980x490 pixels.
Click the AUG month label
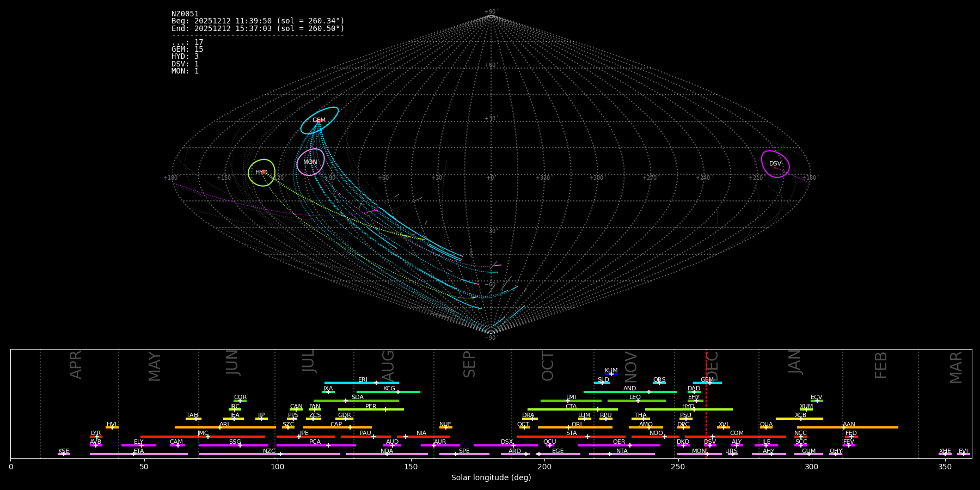(388, 365)
